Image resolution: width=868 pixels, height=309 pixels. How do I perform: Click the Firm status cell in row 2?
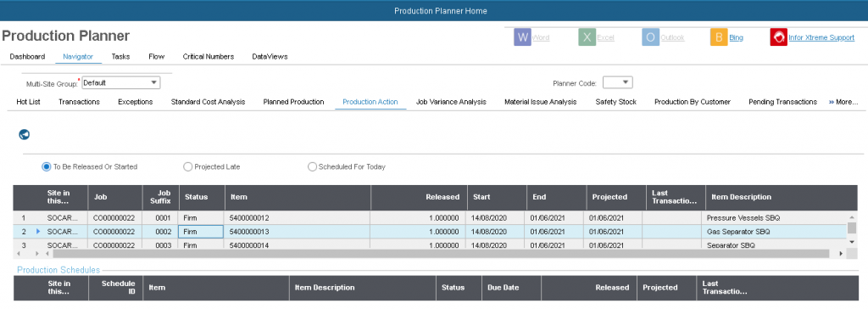pos(201,232)
